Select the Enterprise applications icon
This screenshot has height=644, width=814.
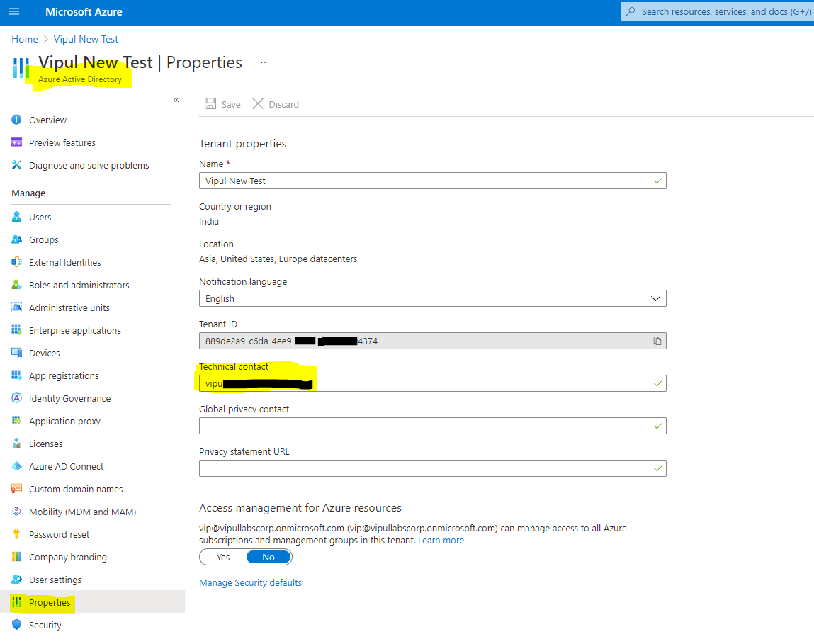(17, 330)
